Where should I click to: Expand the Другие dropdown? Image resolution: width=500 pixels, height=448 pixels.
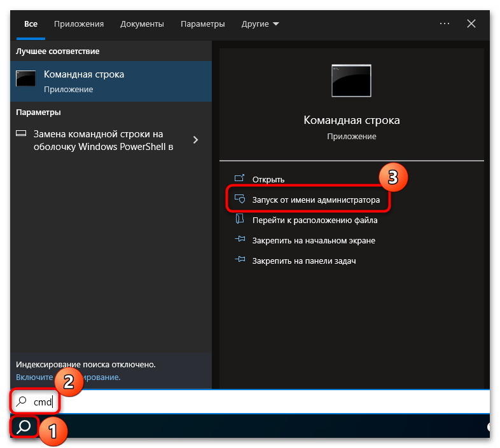pyautogui.click(x=260, y=24)
